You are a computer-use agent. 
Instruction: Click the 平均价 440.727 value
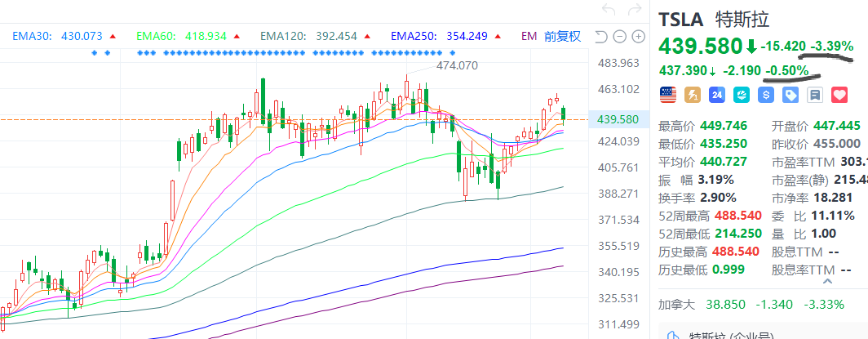724,162
